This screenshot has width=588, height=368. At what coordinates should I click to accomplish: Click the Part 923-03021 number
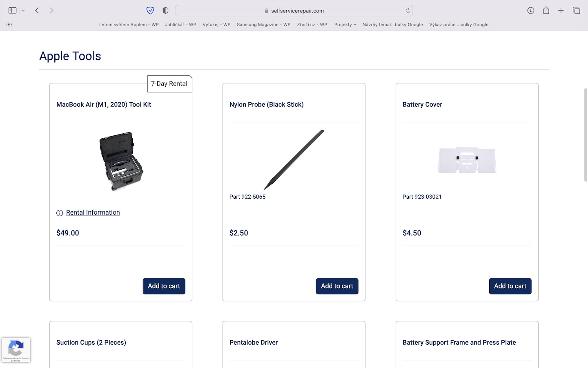point(422,197)
